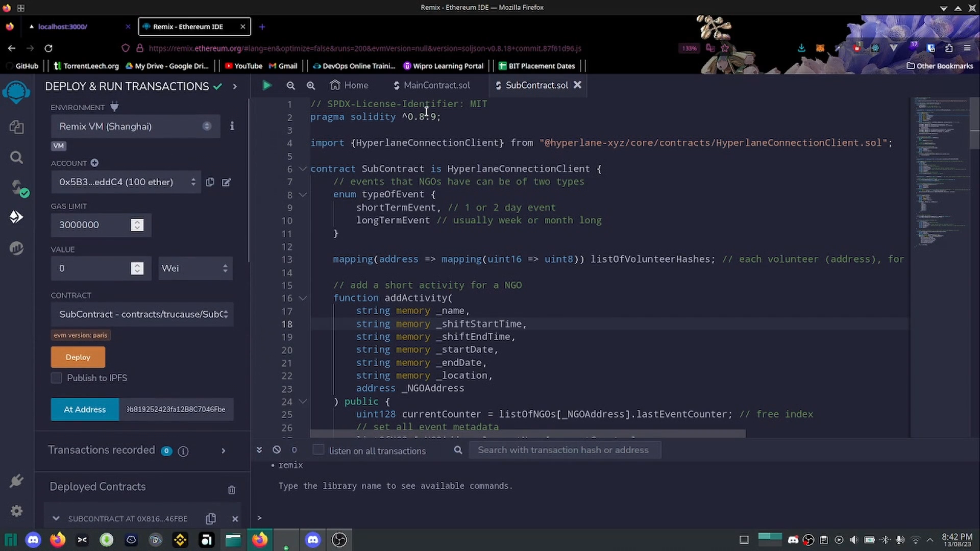Open the File explorer sidebar icon
The width and height of the screenshot is (980, 551).
click(x=16, y=127)
